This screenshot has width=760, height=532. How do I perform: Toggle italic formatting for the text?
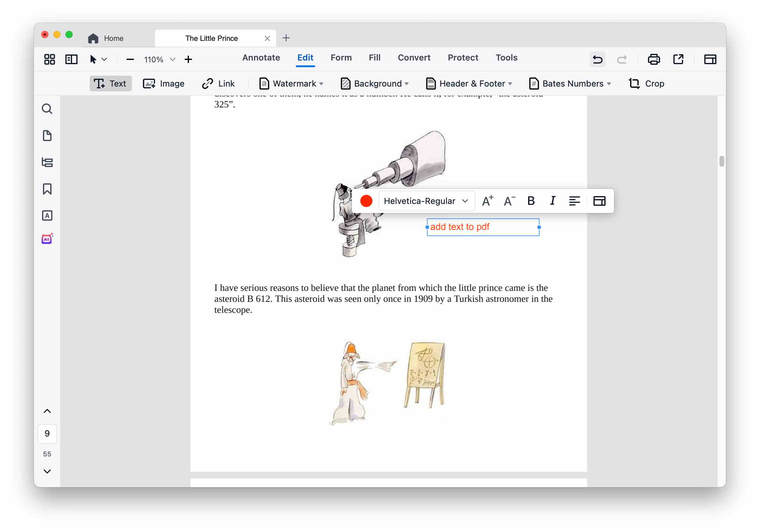click(553, 201)
